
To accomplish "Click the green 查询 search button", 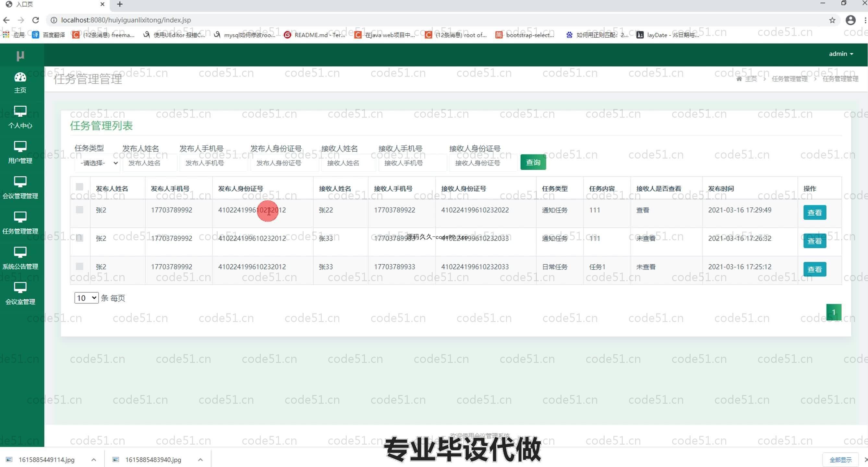I will tap(533, 162).
